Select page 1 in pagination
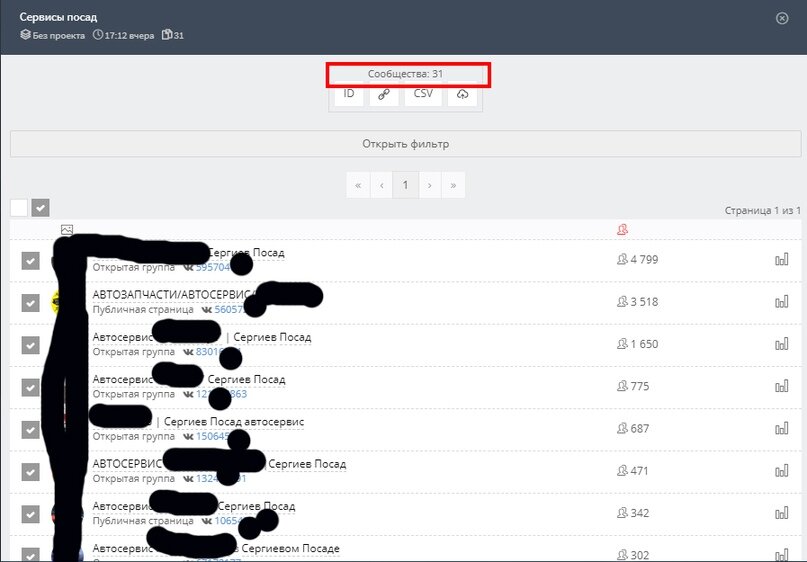Viewport: 807px width, 562px height. coord(406,185)
